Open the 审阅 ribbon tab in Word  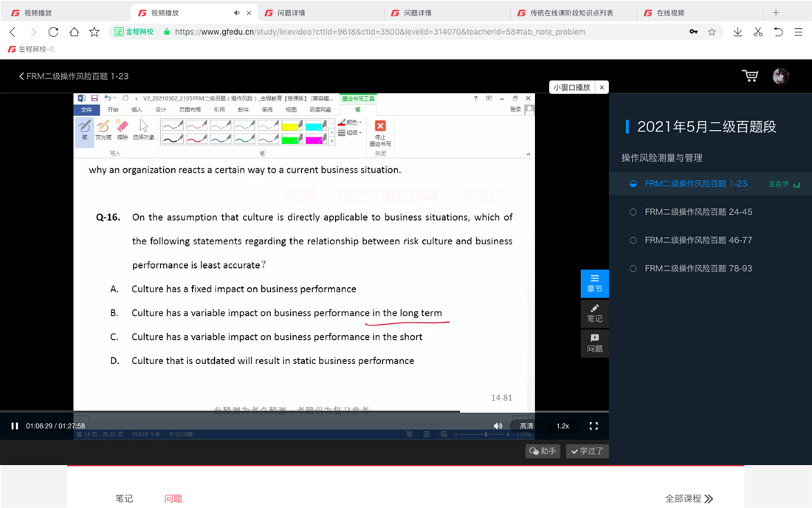pos(267,110)
